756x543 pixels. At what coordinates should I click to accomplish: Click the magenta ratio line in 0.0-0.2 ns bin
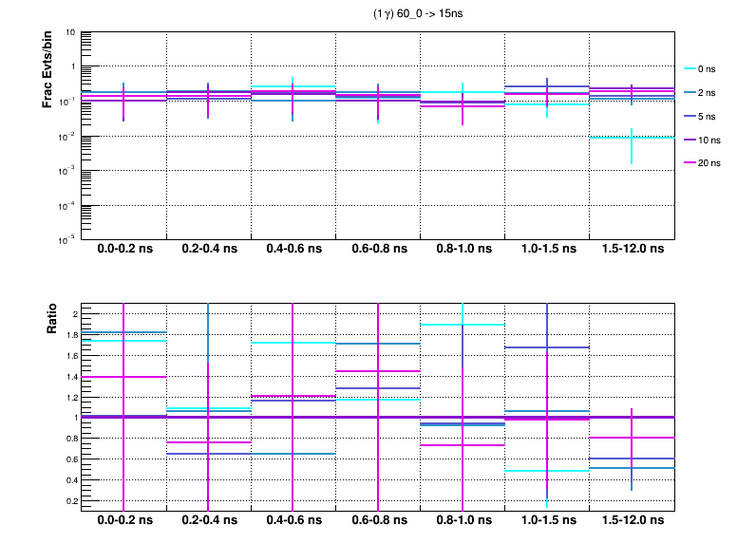104,377
